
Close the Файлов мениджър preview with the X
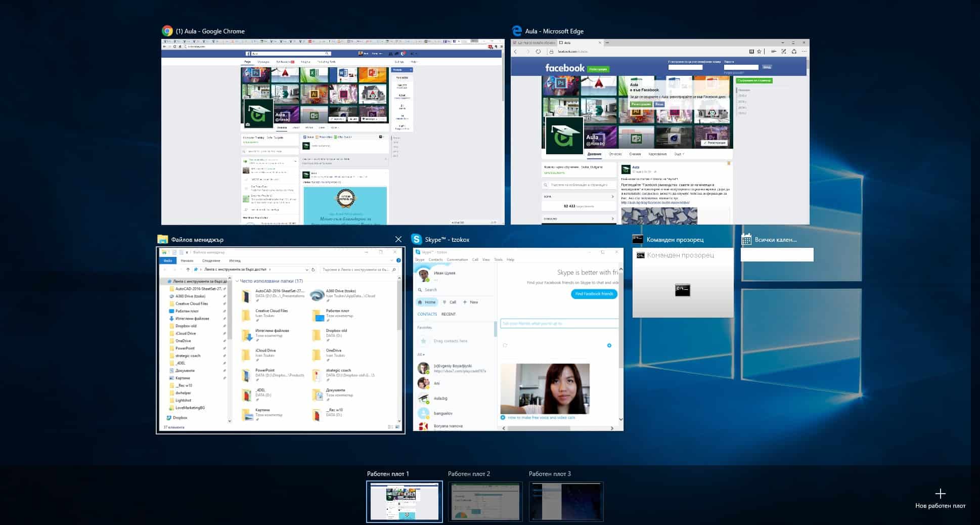398,239
